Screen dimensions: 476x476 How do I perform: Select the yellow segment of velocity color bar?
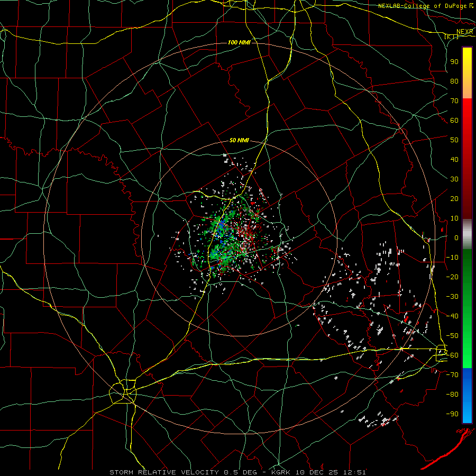(x=467, y=73)
